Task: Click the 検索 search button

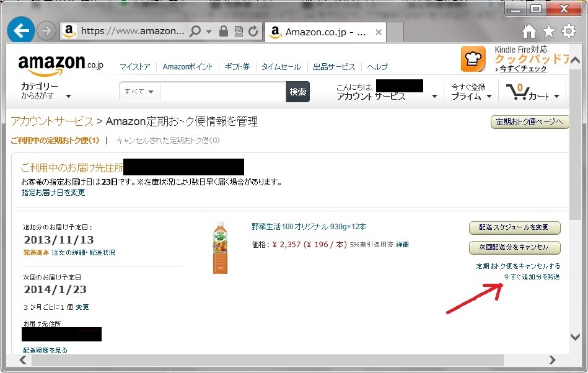Action: [x=298, y=92]
